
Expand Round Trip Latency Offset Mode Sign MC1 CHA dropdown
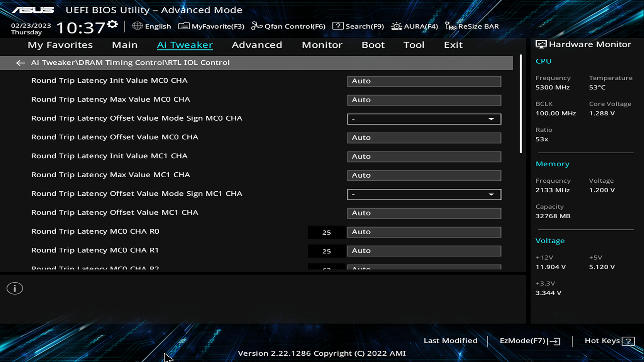[491, 194]
